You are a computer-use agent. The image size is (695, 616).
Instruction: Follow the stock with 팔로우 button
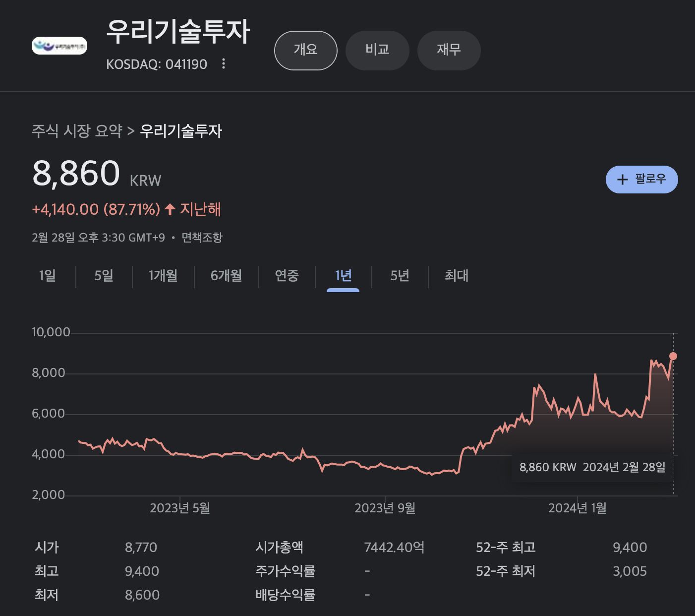642,179
